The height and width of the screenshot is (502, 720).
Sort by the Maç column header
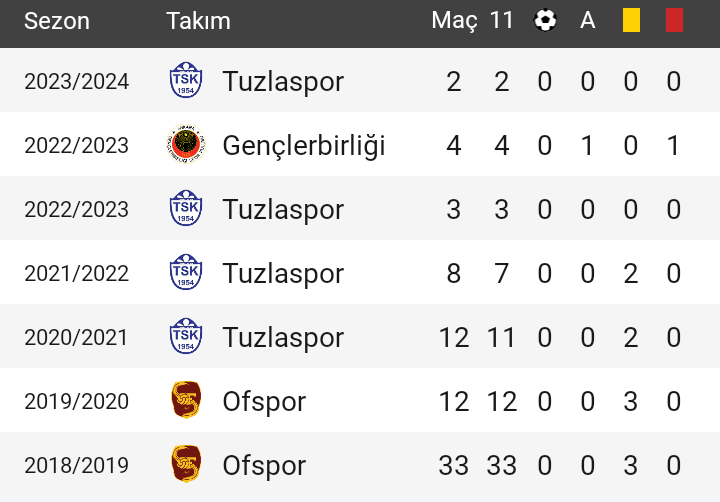tap(454, 21)
